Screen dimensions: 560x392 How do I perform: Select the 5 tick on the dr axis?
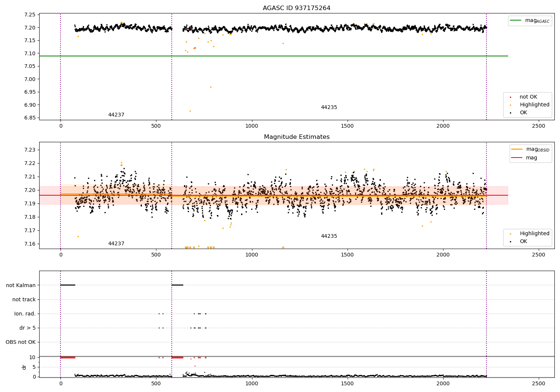34,367
